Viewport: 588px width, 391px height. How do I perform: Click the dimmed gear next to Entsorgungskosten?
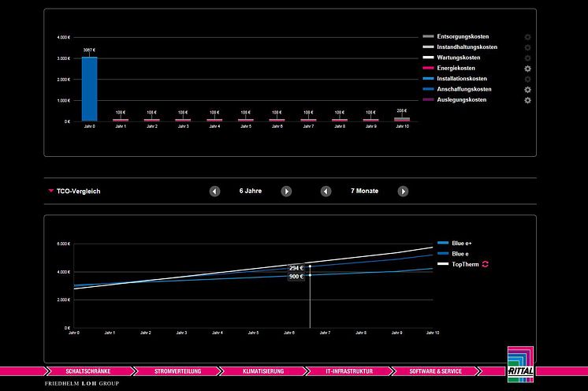(x=527, y=37)
